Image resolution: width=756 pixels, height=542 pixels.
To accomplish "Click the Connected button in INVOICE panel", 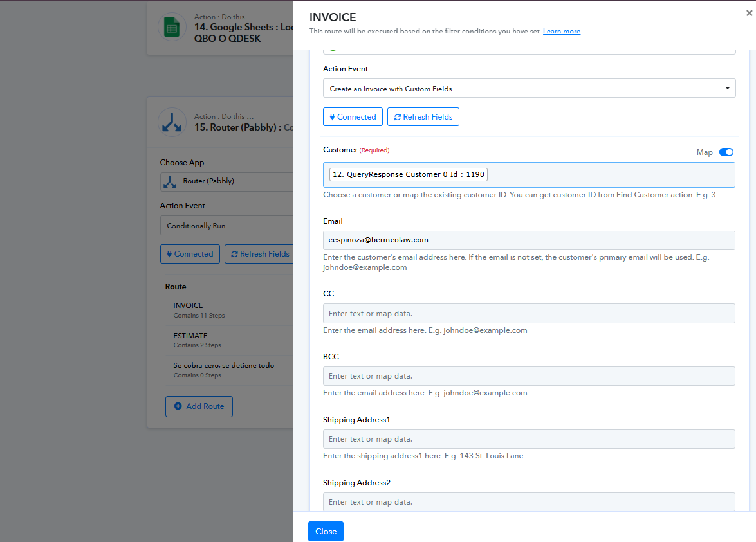I will [x=353, y=117].
